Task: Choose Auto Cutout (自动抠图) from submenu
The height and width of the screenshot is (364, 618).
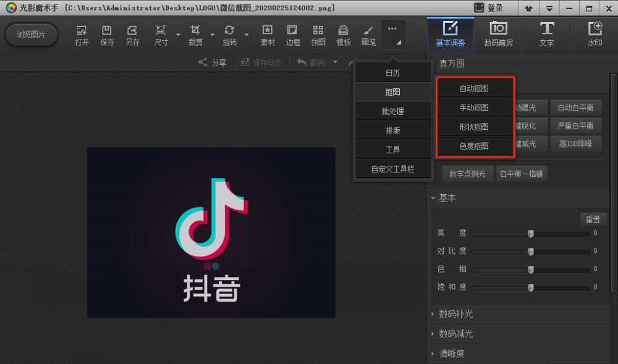Action: [x=474, y=88]
